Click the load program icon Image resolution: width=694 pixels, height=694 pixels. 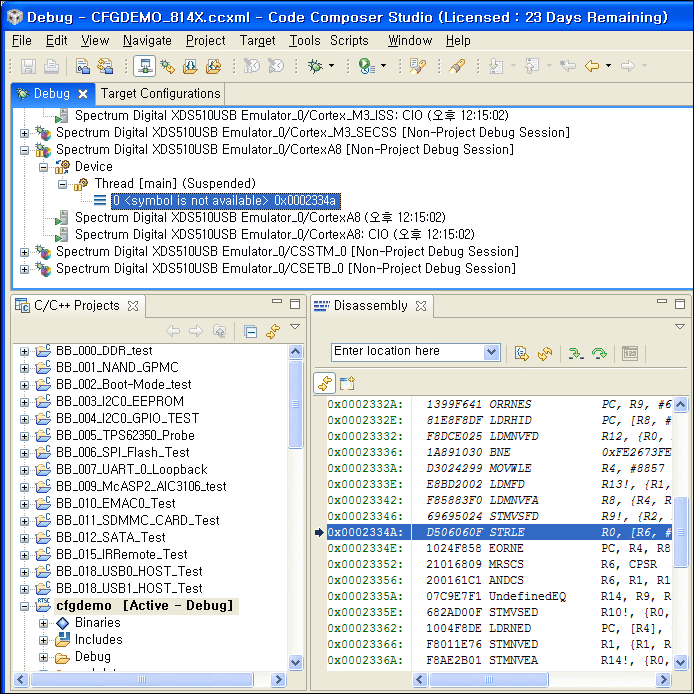coord(190,66)
